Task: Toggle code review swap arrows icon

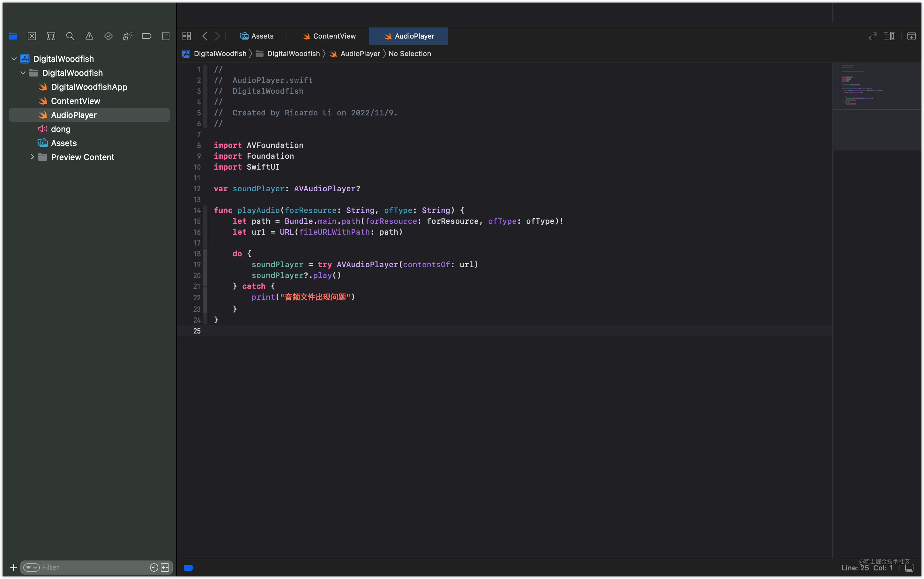Action: point(873,36)
